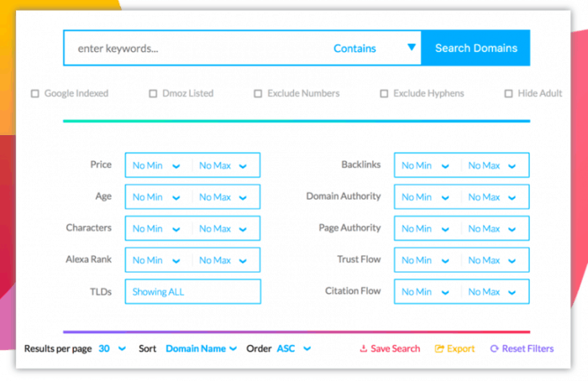Open the Sort Domain Name dropdown
This screenshot has width=588, height=381.
tap(202, 348)
